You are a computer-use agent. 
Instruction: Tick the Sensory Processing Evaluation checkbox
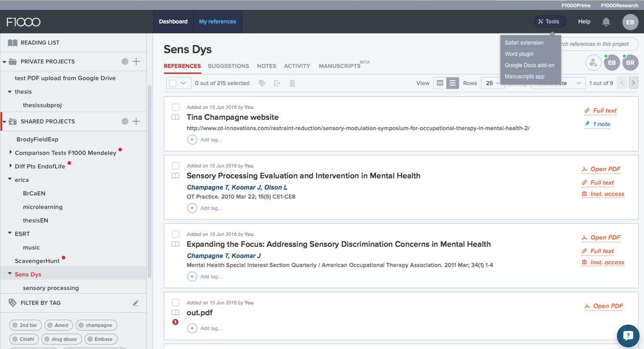tap(176, 166)
